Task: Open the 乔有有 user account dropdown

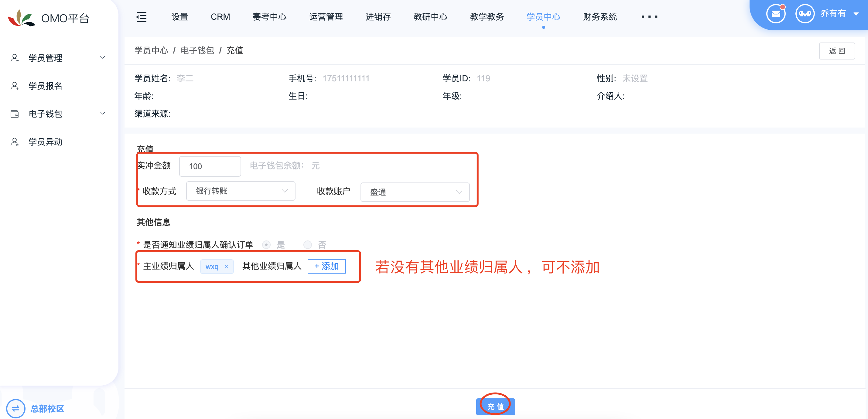Action: coord(839,14)
